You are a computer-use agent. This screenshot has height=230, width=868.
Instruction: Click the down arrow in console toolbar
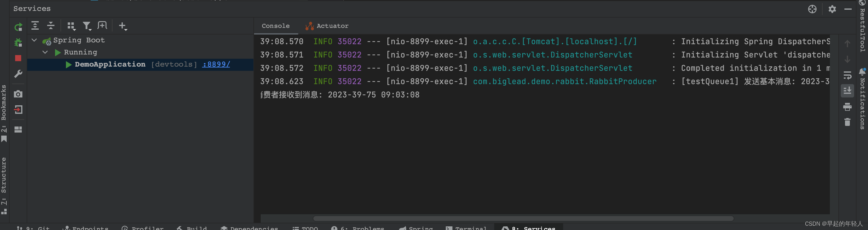pos(847,59)
